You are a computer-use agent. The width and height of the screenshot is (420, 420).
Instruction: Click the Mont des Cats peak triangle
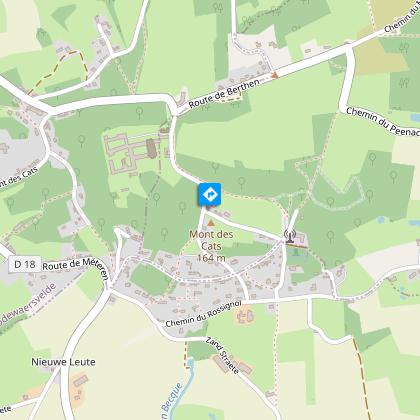point(210,222)
